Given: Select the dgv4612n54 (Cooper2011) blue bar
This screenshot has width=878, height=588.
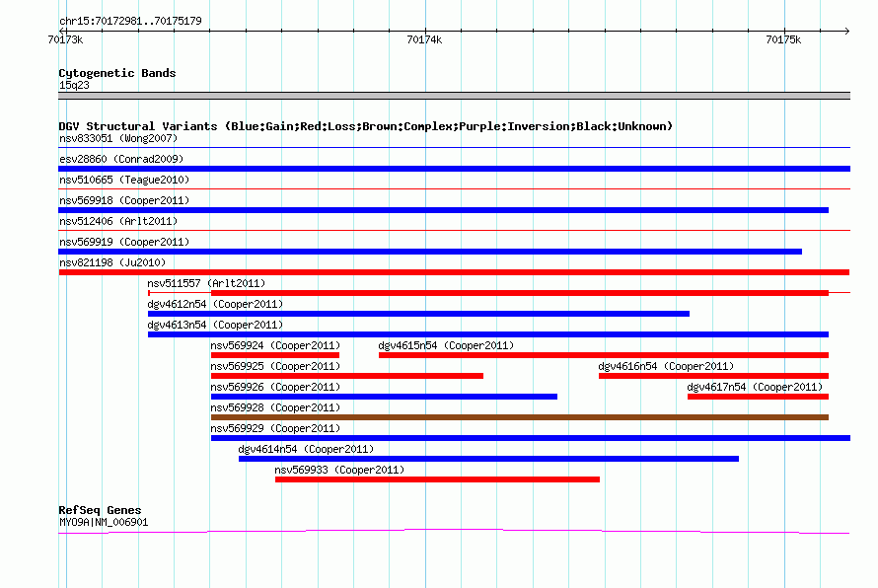Looking at the screenshot, I should tap(418, 314).
